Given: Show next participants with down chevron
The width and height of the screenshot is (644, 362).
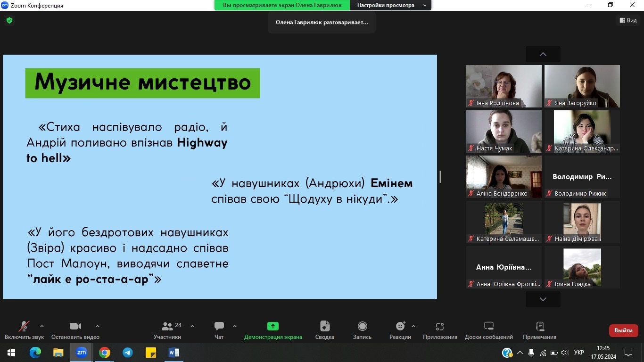Looking at the screenshot, I should click(x=543, y=299).
